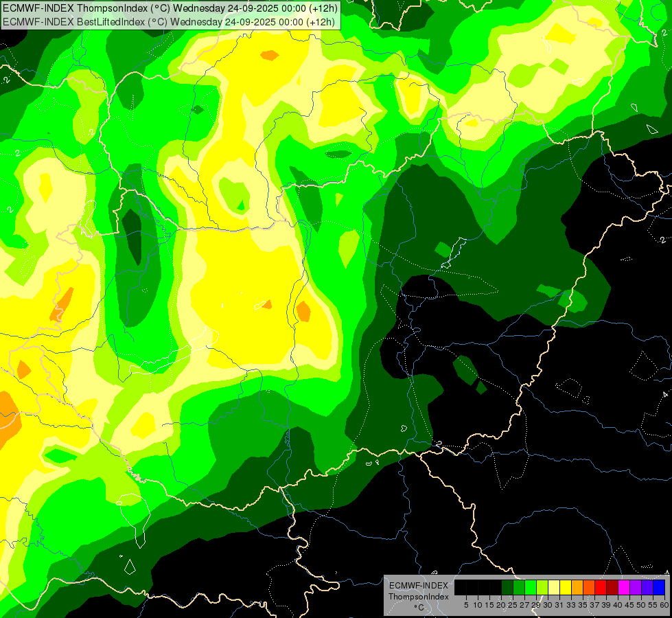Click the BestLiftedIndex title line in header
The height and width of the screenshot is (618, 672).
tap(169, 21)
